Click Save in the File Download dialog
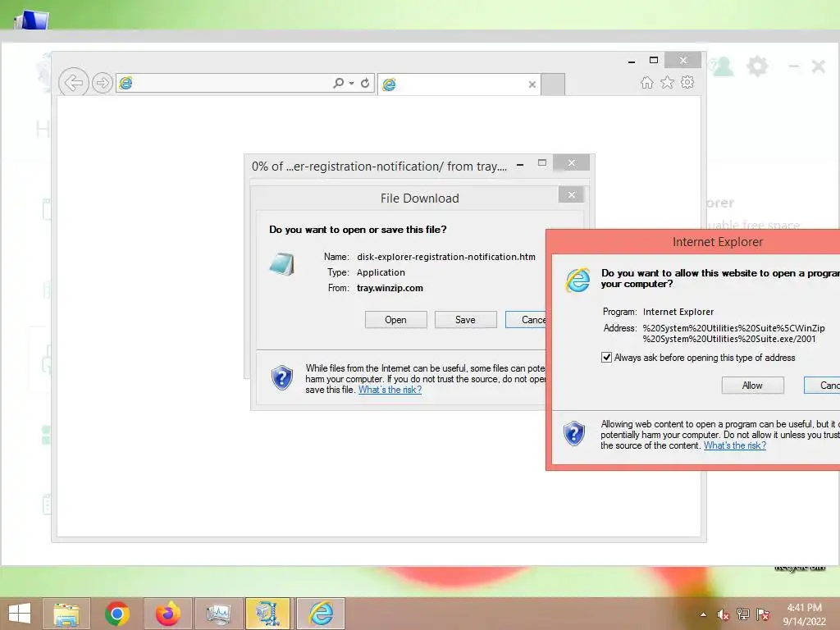Image resolution: width=840 pixels, height=630 pixels. tap(466, 320)
